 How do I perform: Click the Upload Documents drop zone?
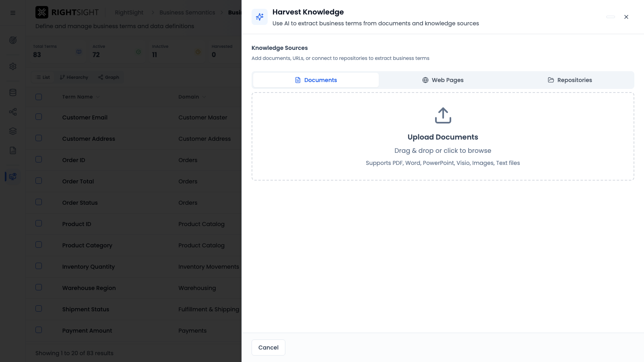point(443,137)
